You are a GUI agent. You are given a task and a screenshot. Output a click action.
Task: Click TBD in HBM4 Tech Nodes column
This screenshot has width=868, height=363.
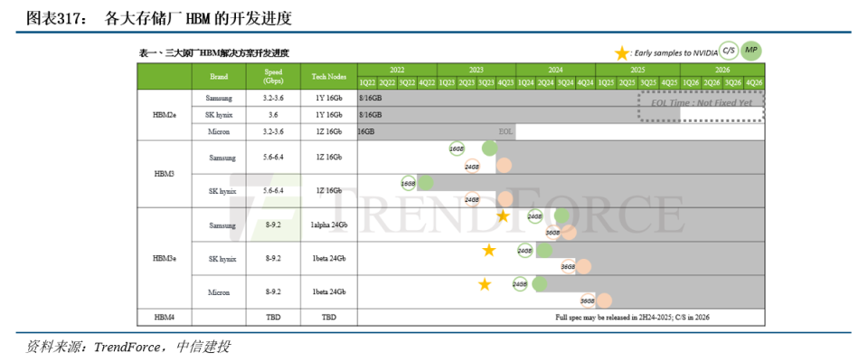pyautogui.click(x=329, y=318)
